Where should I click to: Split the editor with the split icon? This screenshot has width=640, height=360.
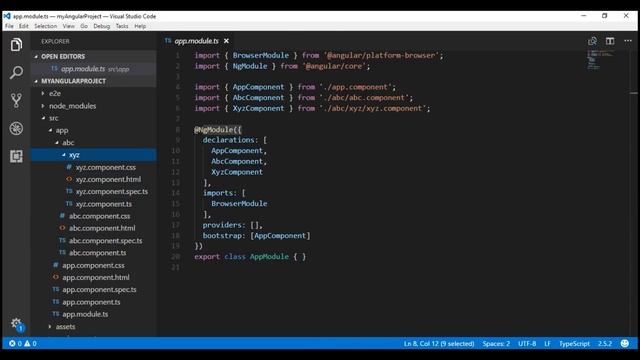coord(610,41)
